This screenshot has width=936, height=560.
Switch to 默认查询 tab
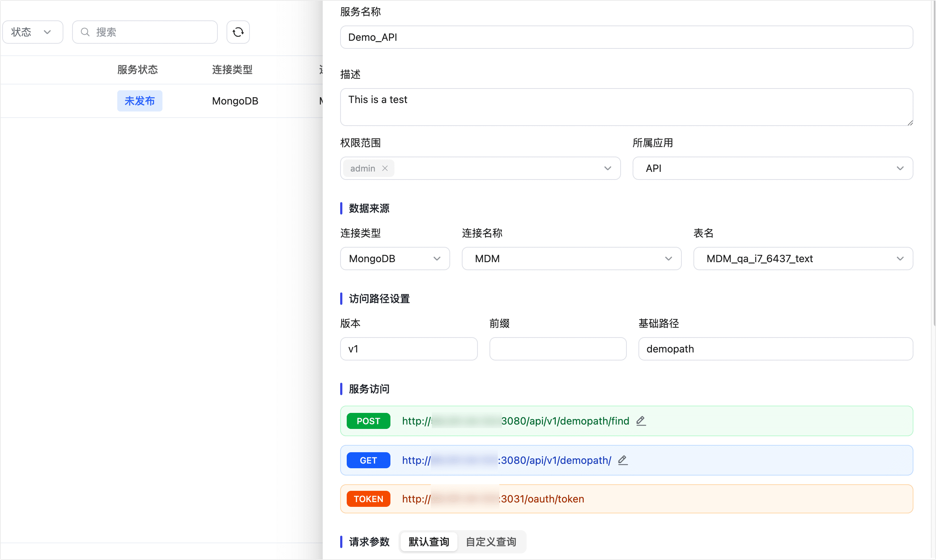tap(428, 541)
